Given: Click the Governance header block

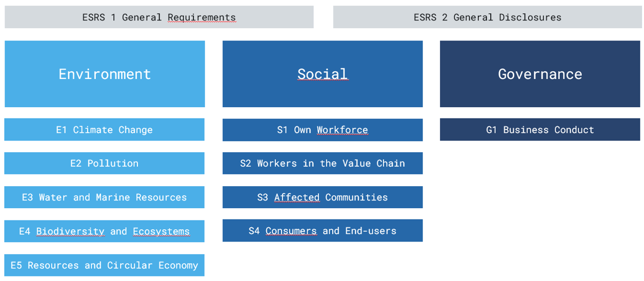Looking at the screenshot, I should tap(540, 74).
